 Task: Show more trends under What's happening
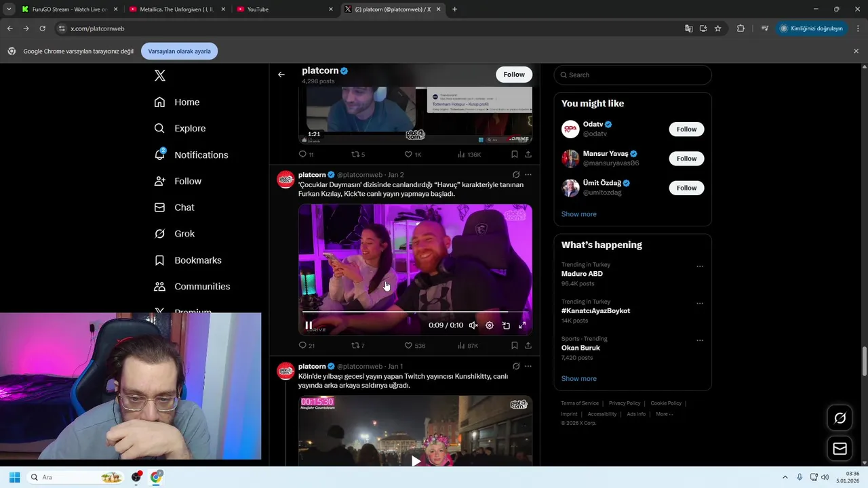point(579,379)
